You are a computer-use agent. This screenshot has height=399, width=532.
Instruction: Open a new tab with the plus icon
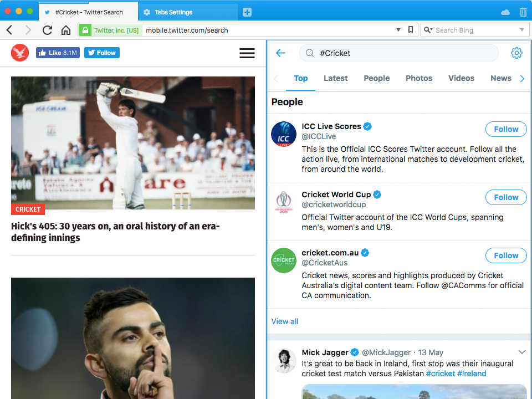(x=247, y=12)
